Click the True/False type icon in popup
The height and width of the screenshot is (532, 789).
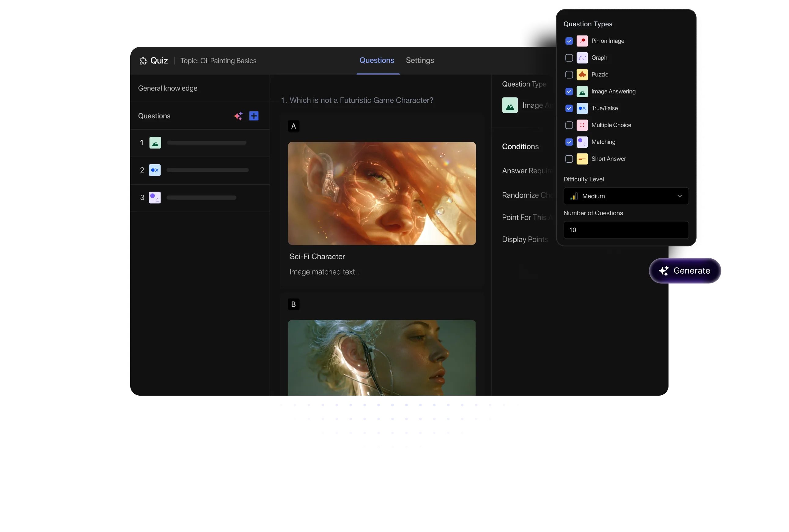[582, 108]
